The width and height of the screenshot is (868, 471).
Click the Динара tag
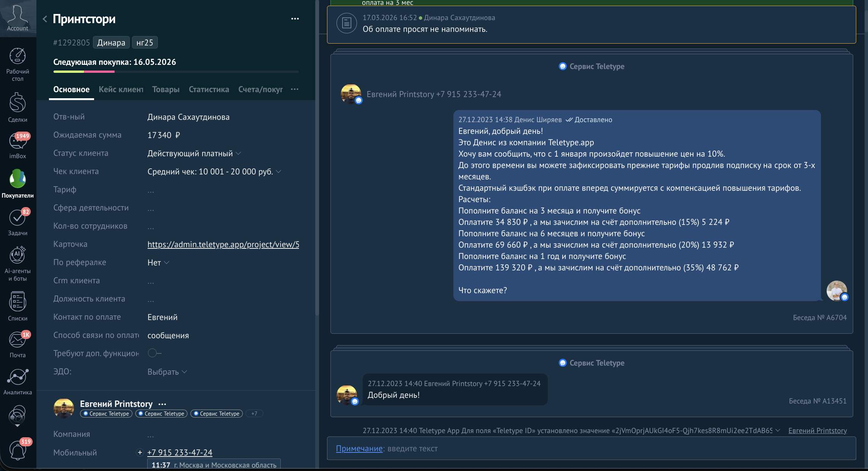111,42
